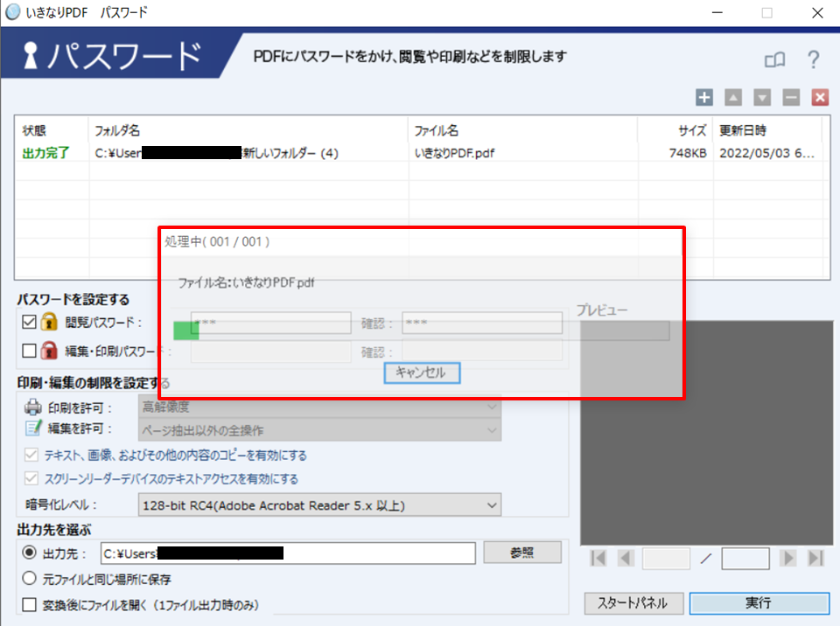This screenshot has width=840, height=626.
Task: Remove selected file with the minus icon
Action: tap(791, 97)
